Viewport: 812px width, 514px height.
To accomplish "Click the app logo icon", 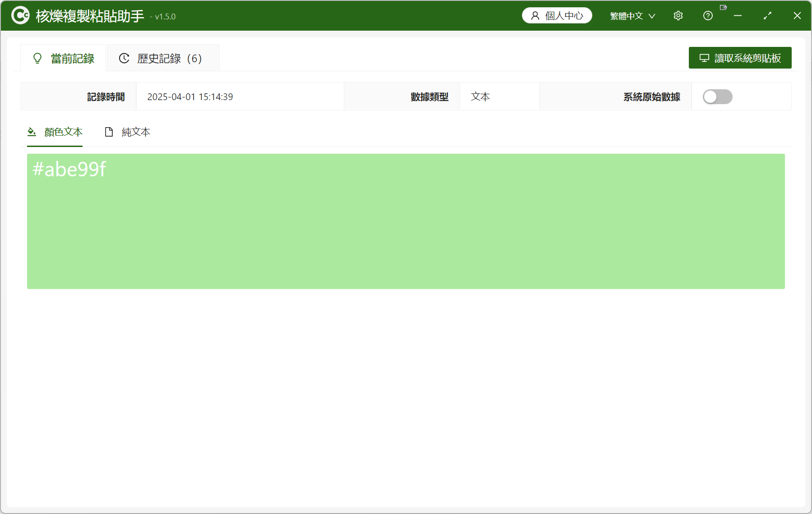I will coord(20,15).
